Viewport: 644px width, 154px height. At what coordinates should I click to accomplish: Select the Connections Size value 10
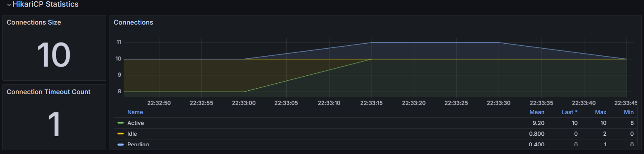(x=54, y=55)
